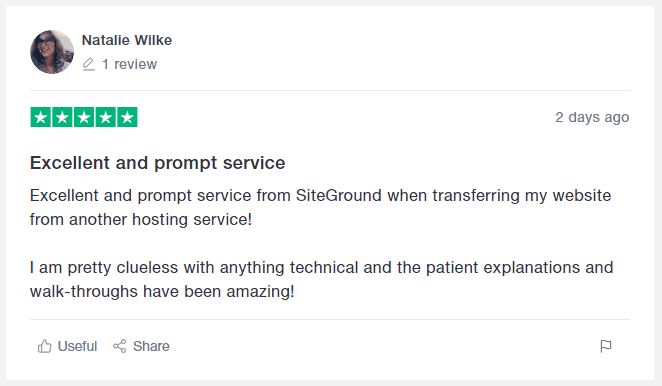Click Natalie Wilke's profile photo
This screenshot has height=386, width=662.
click(x=52, y=52)
